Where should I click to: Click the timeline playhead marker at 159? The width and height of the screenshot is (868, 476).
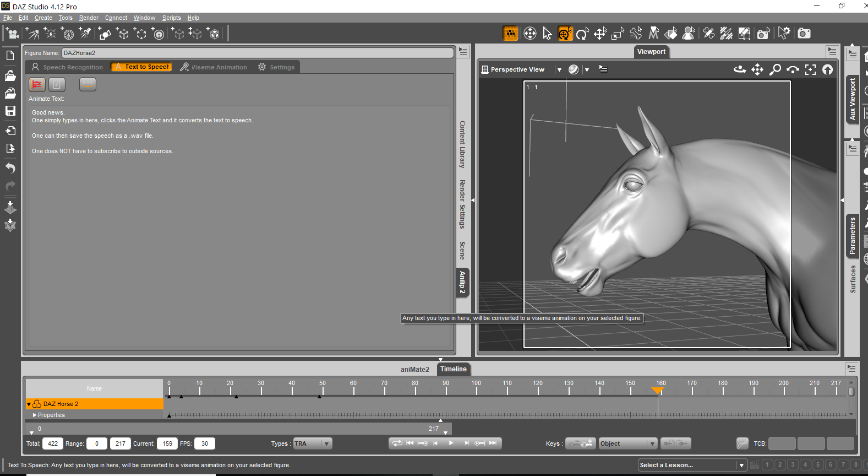pyautogui.click(x=658, y=391)
